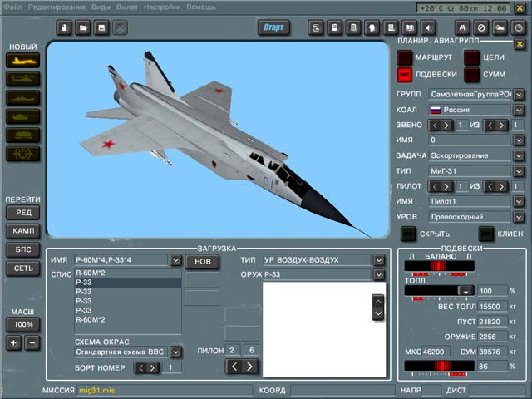Create a new mission with the blank-page icon
532x399 pixels.
[x=64, y=27]
